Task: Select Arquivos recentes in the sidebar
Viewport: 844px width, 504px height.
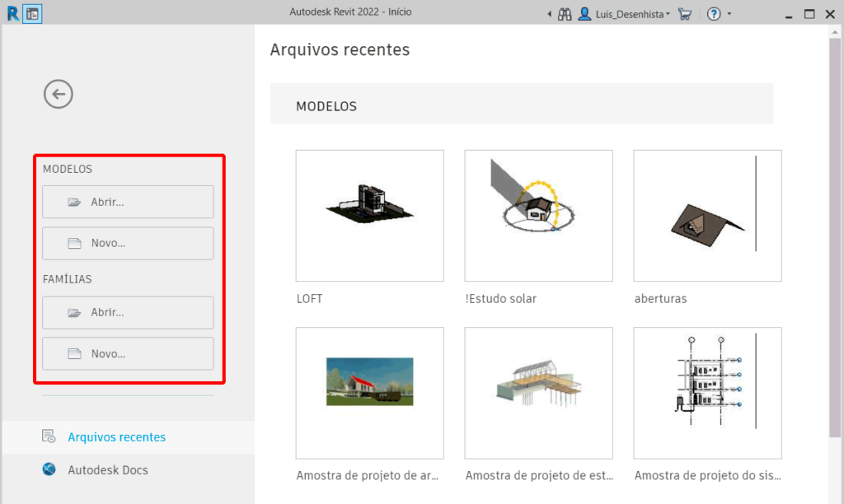Action: point(128,436)
